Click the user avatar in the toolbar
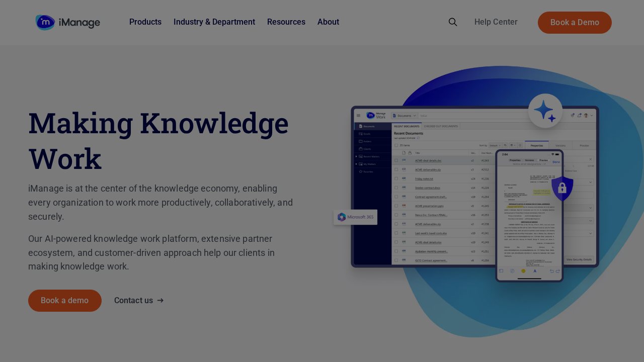Screen dimensions: 644x362 point(585,115)
